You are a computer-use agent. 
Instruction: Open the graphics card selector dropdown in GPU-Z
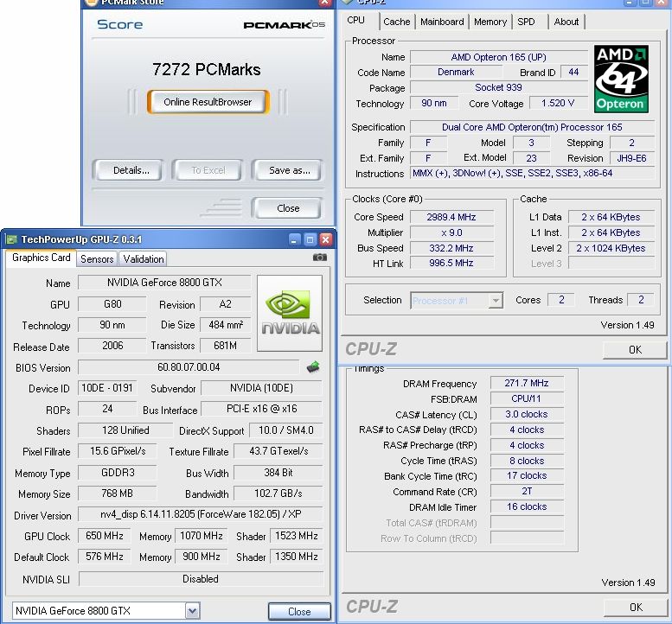192,611
